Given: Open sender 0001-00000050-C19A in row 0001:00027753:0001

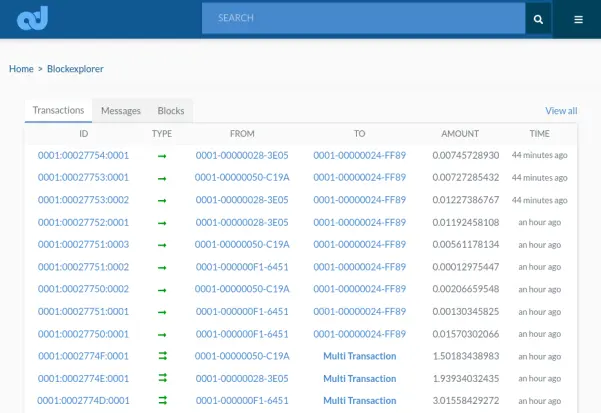Looking at the screenshot, I should pos(242,177).
